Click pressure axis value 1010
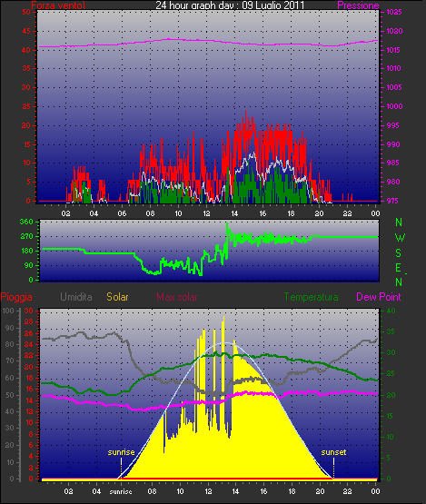 coord(393,68)
